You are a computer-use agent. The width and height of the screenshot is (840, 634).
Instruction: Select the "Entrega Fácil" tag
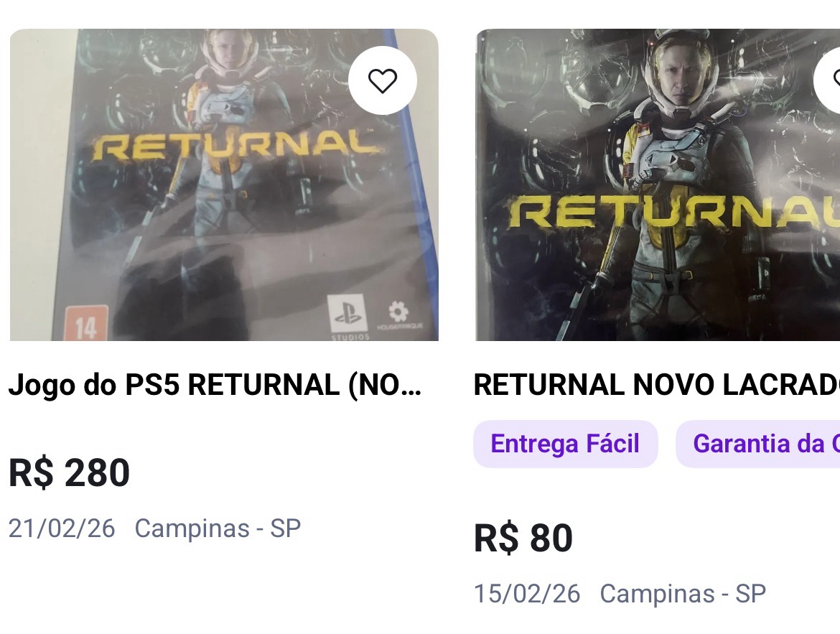tap(565, 444)
